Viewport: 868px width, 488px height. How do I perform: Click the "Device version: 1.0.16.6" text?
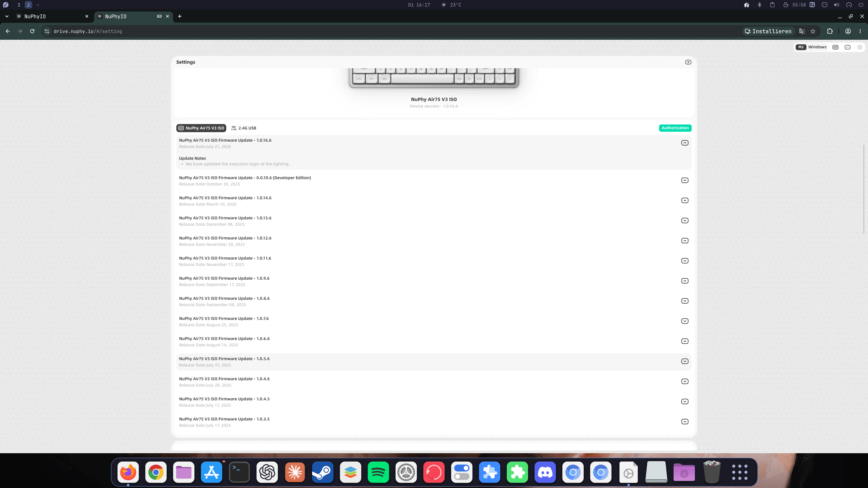(434, 106)
